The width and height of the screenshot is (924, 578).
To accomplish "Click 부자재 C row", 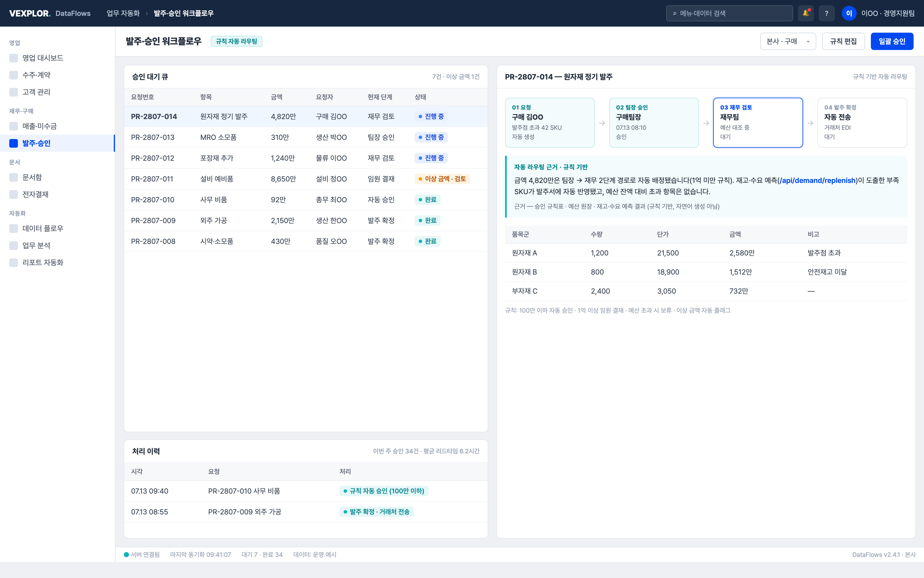I will [706, 291].
